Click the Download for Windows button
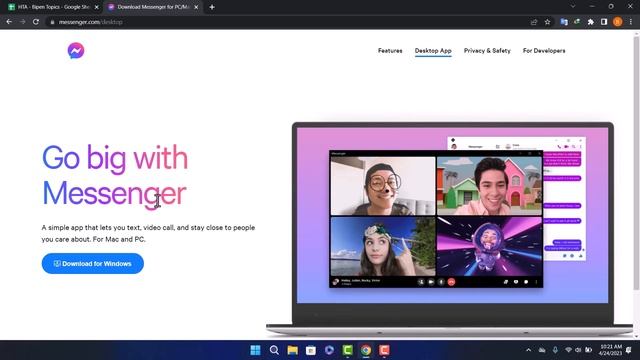640x360 pixels. pos(93,264)
